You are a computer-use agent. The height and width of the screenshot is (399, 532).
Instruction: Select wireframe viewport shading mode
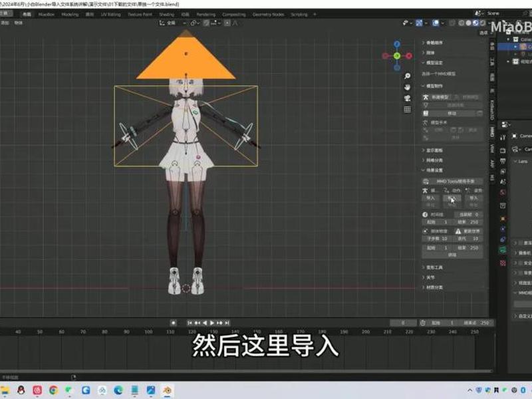[462, 23]
